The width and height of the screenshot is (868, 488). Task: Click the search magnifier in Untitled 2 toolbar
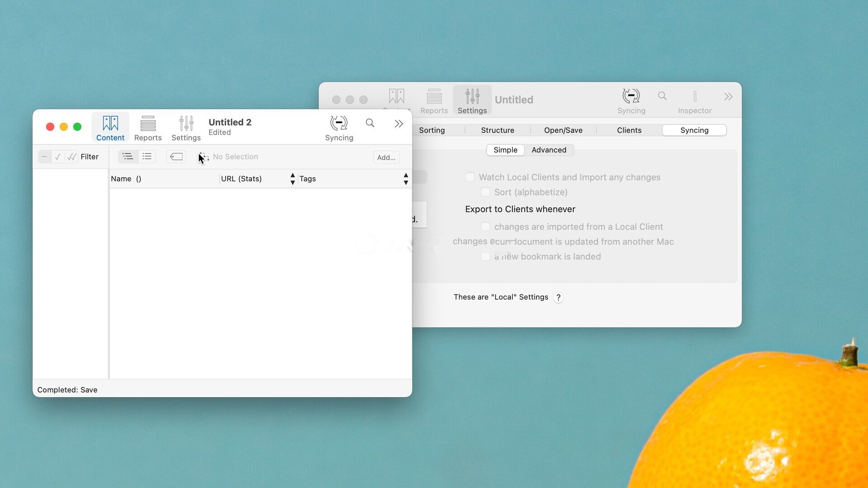pyautogui.click(x=370, y=123)
